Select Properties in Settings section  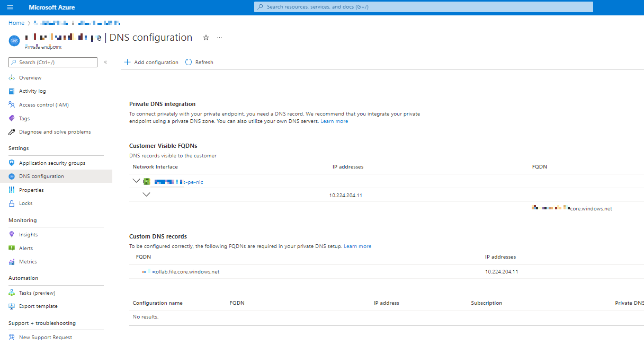31,190
